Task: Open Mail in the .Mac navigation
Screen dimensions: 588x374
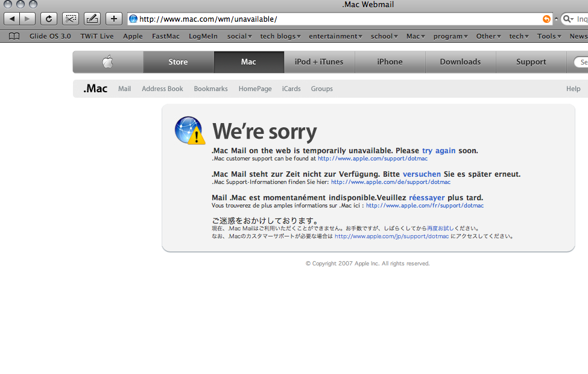Action: tap(124, 89)
